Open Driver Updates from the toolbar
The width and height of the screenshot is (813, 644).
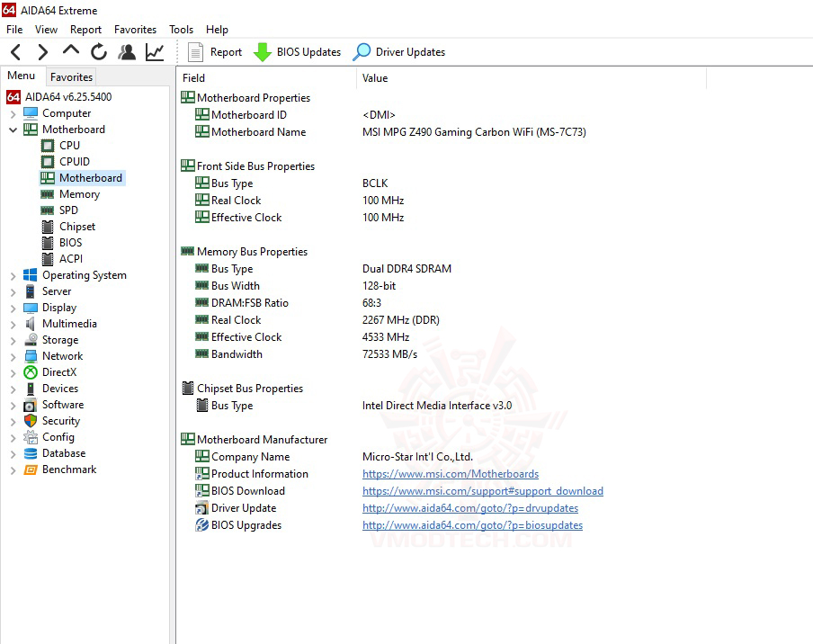tap(398, 52)
